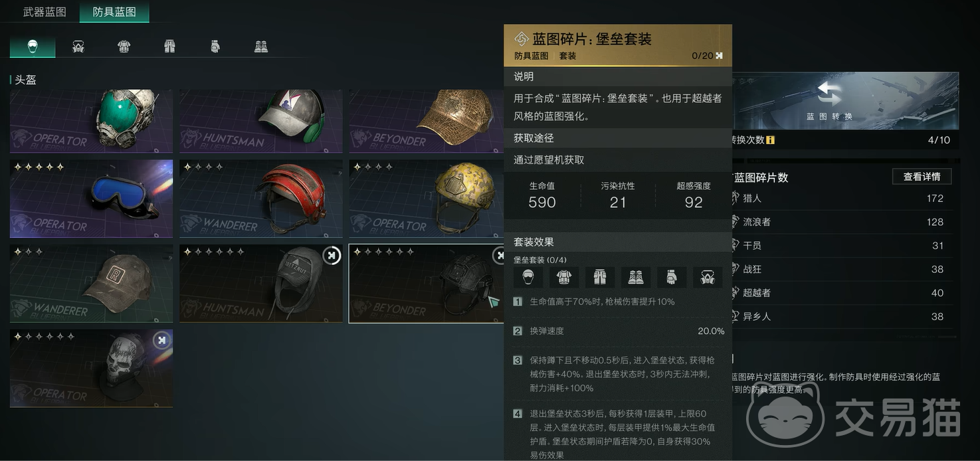Viewport: 980px width, 461px height.
Task: Select the skull mask Operator blueprint
Action: [91, 369]
